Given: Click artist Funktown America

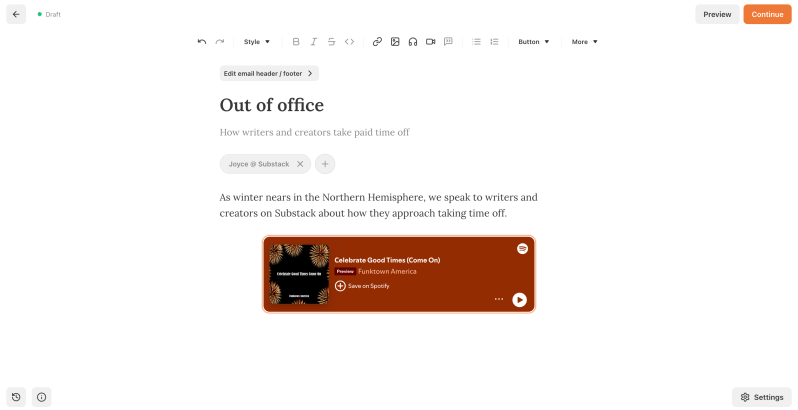Looking at the screenshot, I should tap(387, 272).
